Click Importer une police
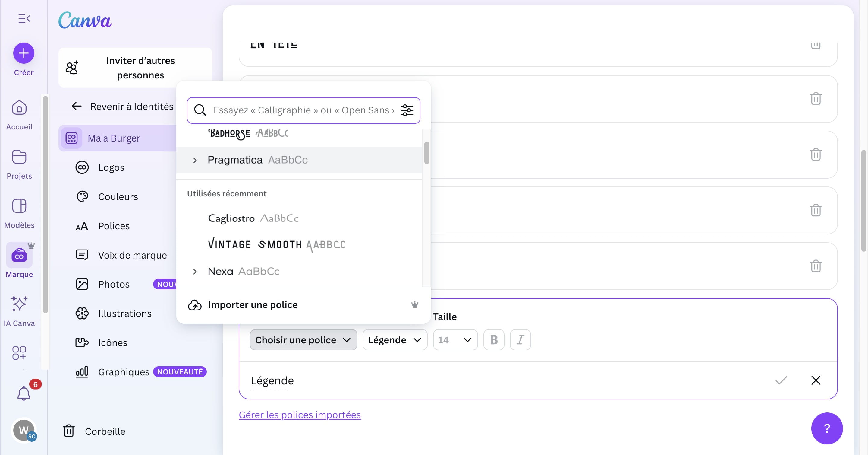This screenshot has width=868, height=455. click(x=253, y=304)
